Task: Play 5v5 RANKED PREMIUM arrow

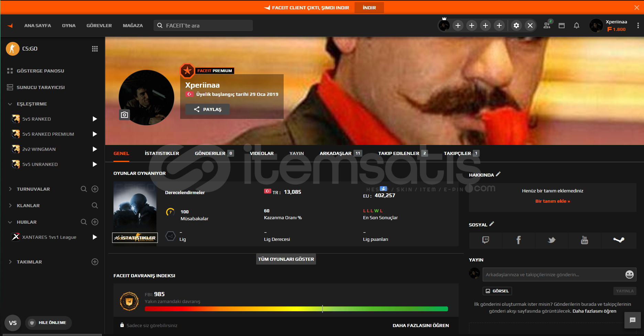Action: click(x=95, y=134)
